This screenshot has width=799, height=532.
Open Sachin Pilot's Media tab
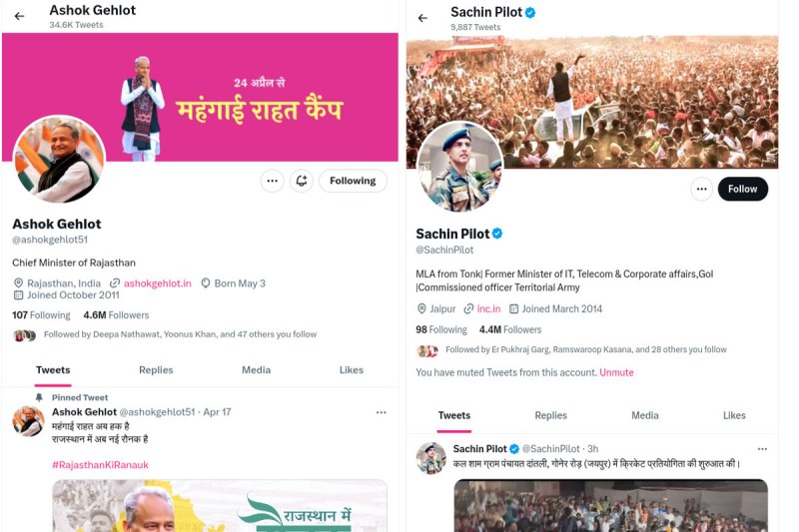click(644, 415)
